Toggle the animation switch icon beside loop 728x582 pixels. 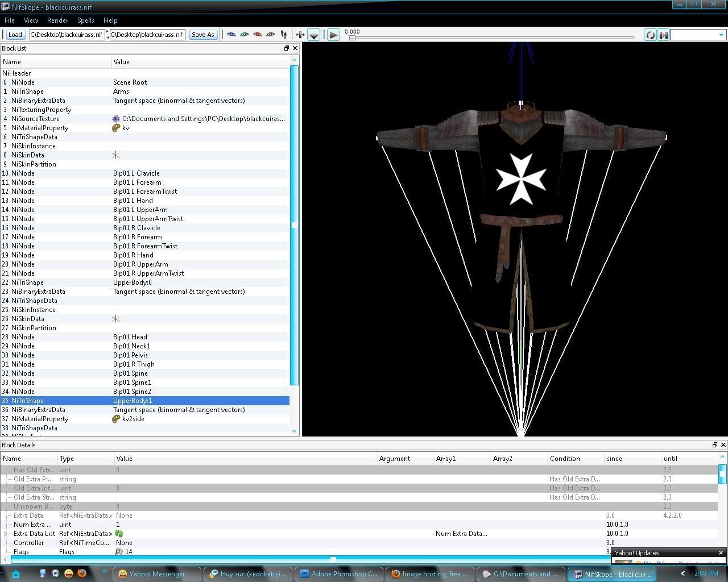[x=663, y=35]
